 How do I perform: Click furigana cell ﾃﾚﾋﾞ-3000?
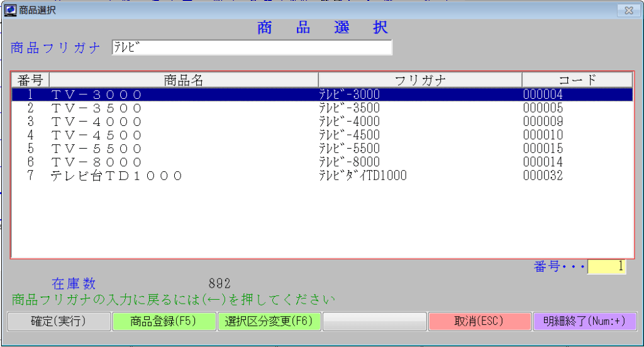click(x=350, y=94)
